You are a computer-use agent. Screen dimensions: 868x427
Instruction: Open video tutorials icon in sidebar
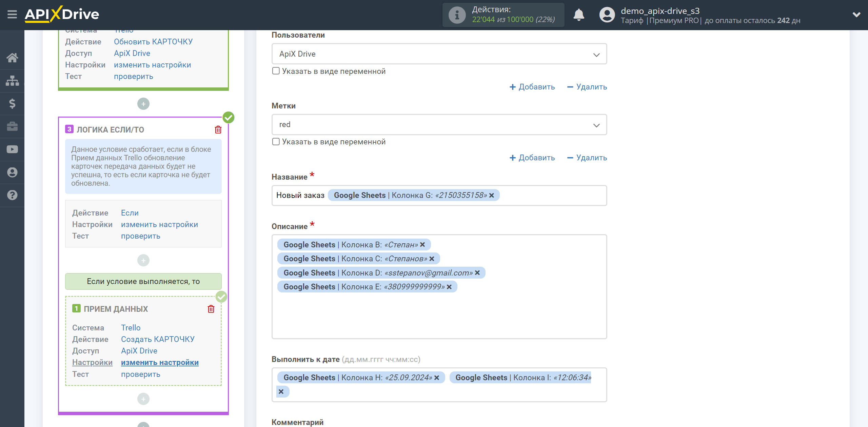click(x=12, y=149)
